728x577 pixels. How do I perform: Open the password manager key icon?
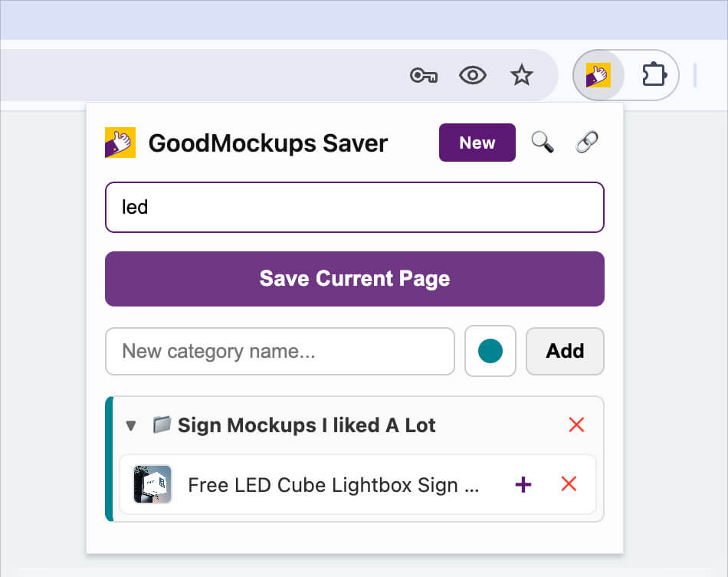point(424,75)
